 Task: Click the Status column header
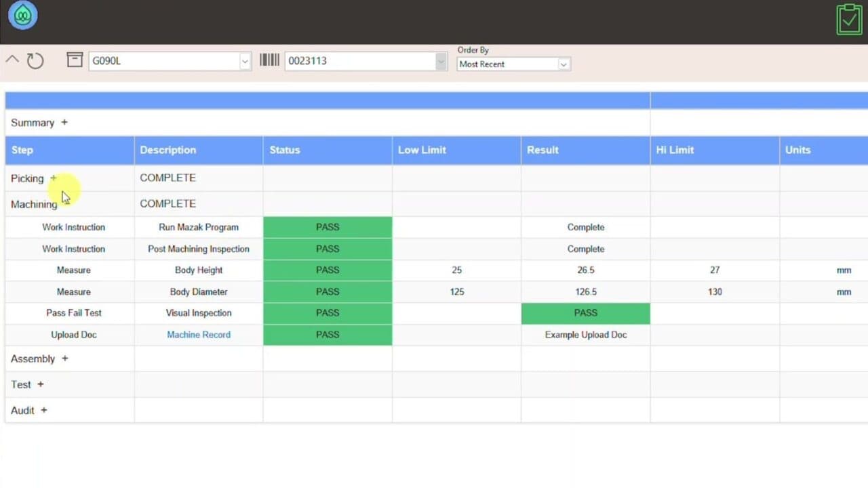285,150
